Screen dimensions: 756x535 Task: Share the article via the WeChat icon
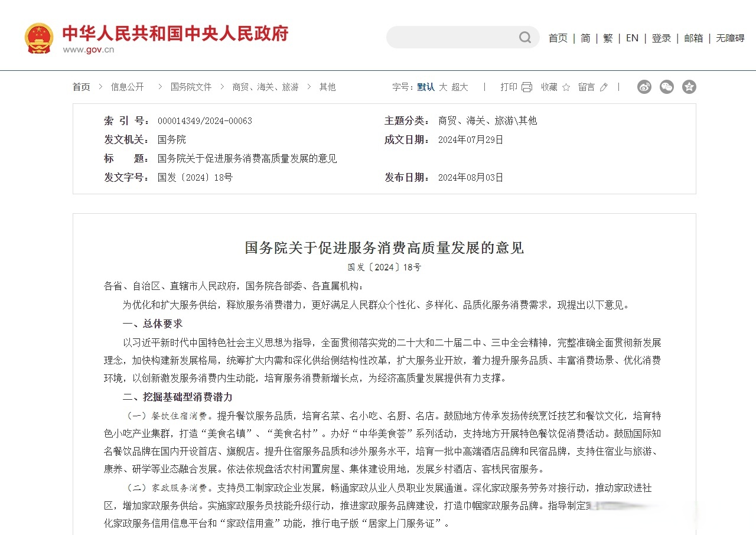(666, 86)
